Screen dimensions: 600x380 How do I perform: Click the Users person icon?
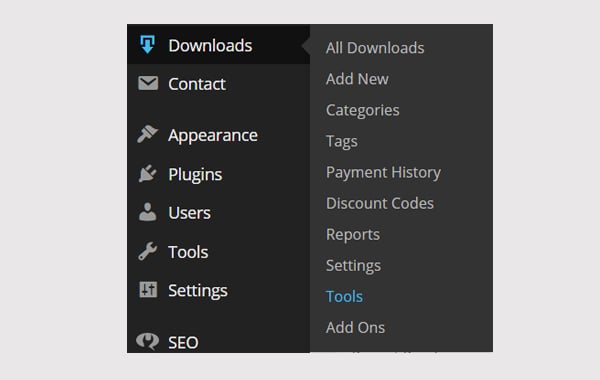[147, 212]
